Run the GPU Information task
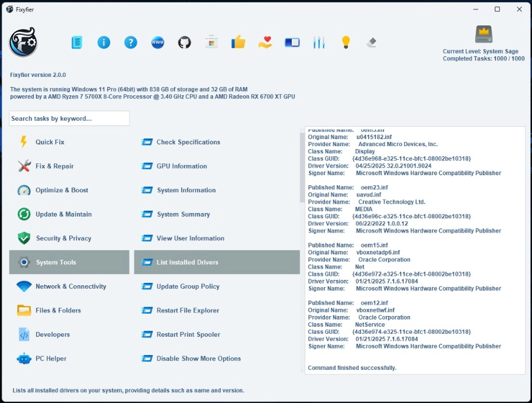The image size is (532, 403). tap(217, 166)
